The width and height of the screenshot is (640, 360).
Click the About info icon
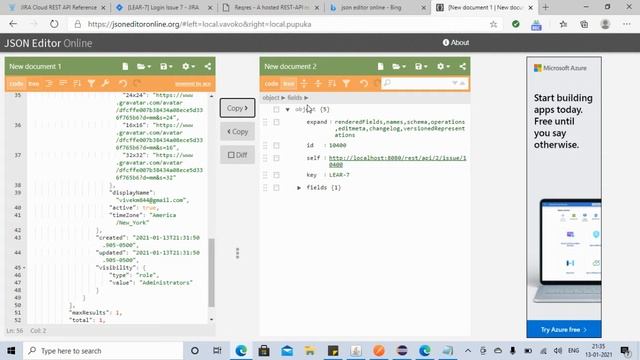[446, 42]
